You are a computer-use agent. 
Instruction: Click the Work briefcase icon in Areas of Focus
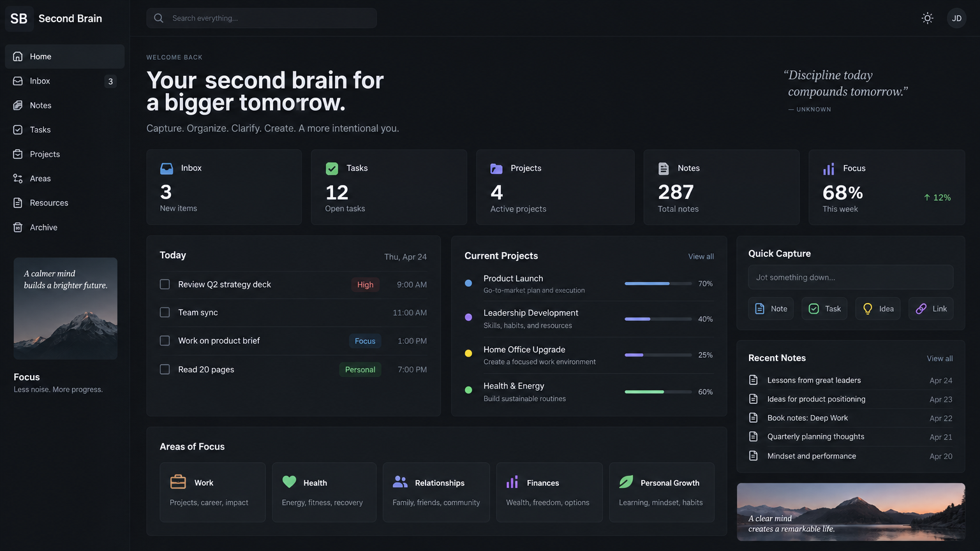click(x=178, y=481)
